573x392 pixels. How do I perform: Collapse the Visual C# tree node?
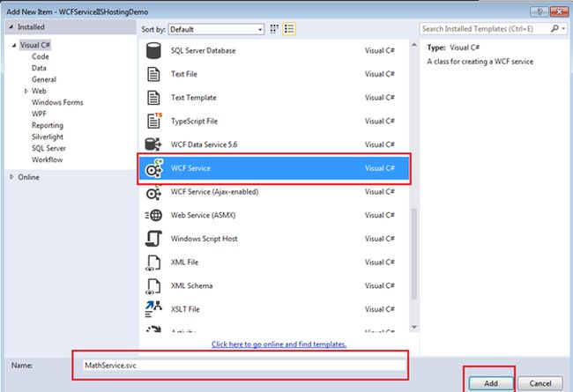coord(14,45)
